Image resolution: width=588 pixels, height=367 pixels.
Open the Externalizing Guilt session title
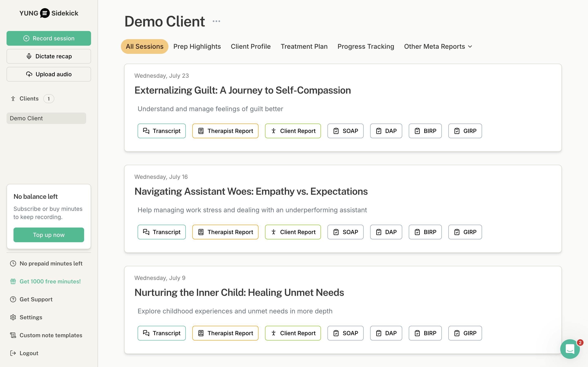[242, 90]
